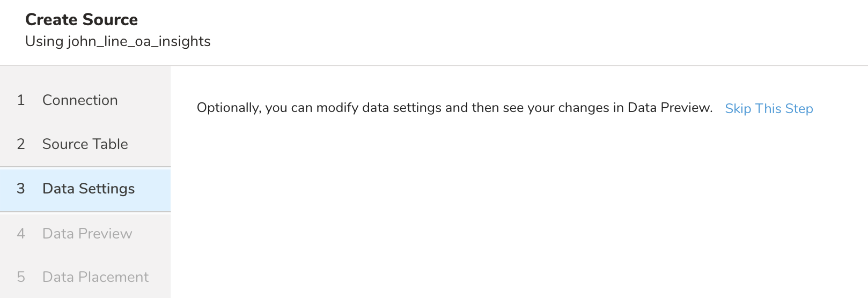868x298 pixels.
Task: Click step number 4 in sidebar
Action: click(21, 234)
